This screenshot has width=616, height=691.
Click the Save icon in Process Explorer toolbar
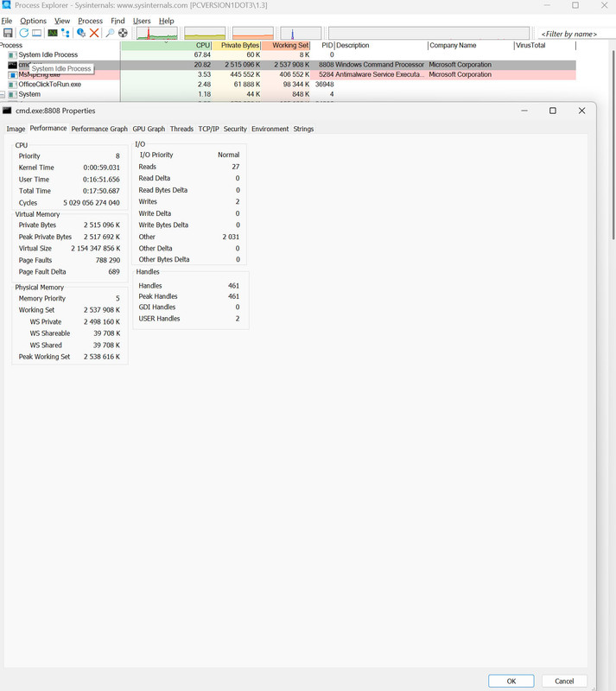(8, 33)
